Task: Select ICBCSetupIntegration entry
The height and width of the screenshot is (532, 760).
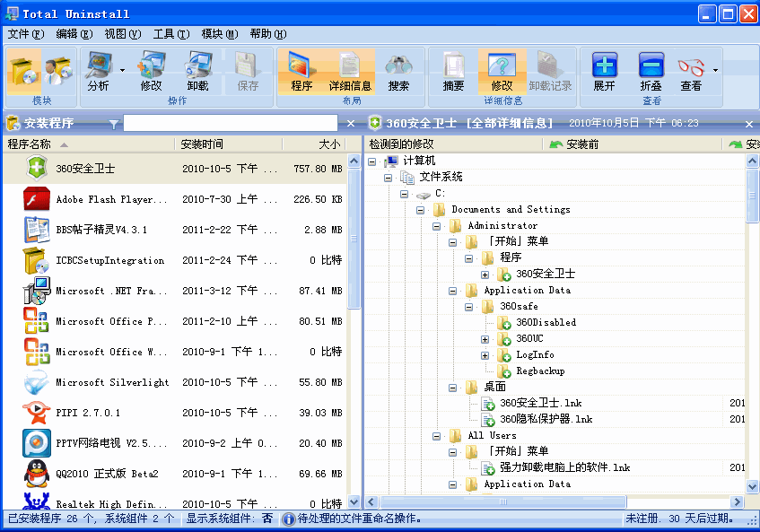Action: pos(175,260)
